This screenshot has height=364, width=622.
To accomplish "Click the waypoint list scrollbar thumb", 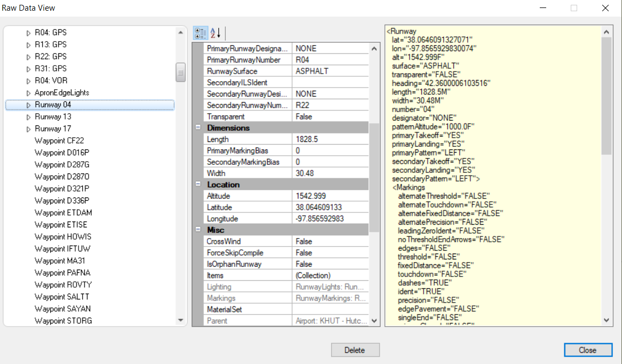I will 180,72.
